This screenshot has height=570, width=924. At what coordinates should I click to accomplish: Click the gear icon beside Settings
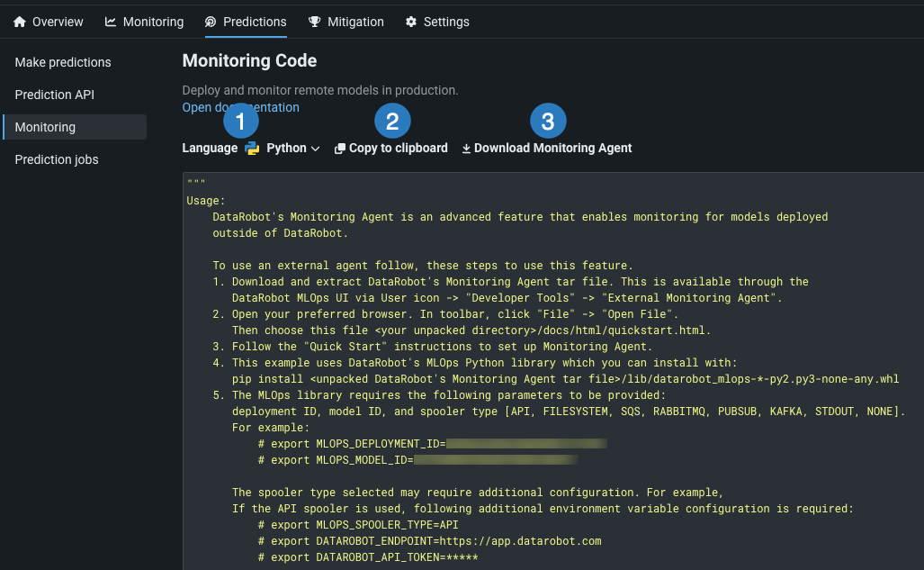tap(411, 22)
